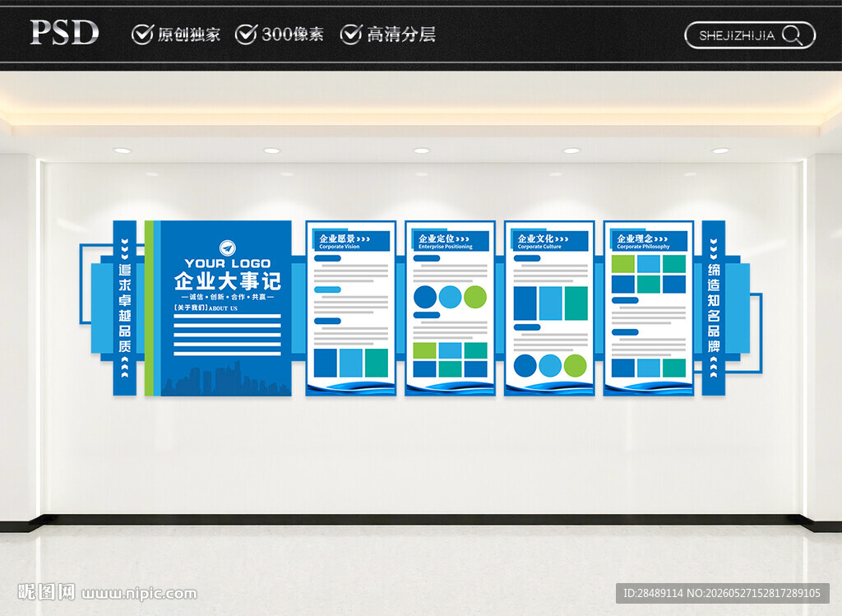Screen dimensions: 842x616
Task: Select the 企业理念 Corporate Philosophy header
Action: pos(649,241)
